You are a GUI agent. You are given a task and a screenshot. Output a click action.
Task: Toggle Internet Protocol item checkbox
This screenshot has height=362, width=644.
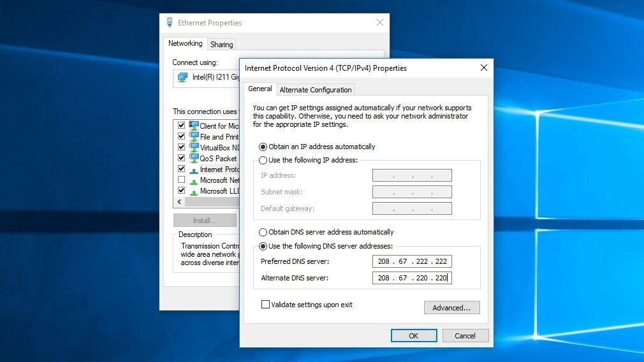click(181, 169)
